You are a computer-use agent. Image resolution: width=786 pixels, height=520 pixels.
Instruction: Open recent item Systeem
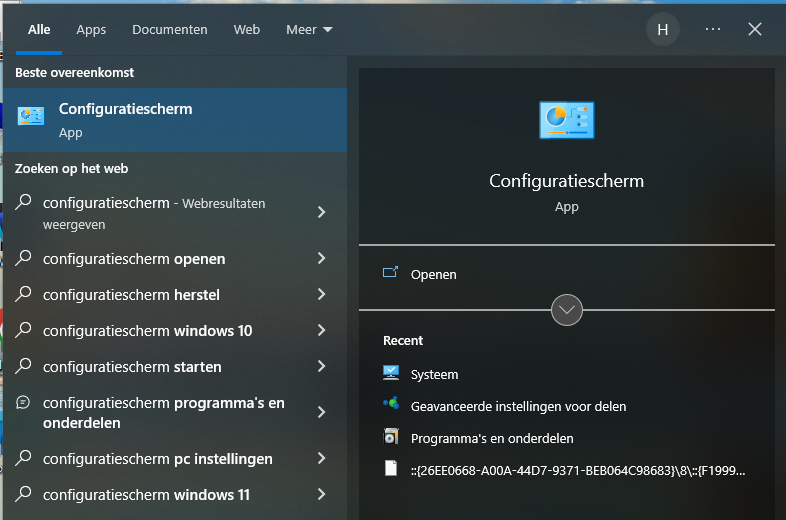coord(434,375)
